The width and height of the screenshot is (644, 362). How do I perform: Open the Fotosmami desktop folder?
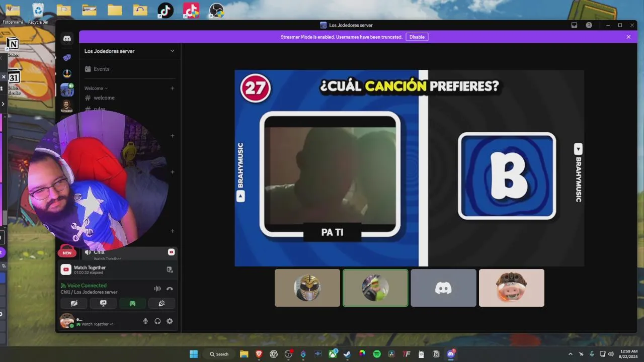pos(13,13)
